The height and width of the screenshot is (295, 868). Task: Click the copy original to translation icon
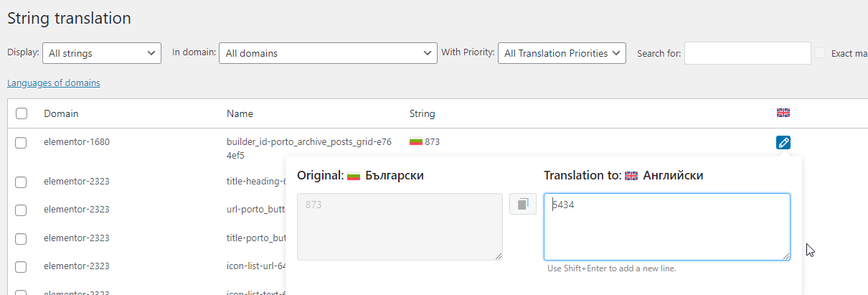[523, 204]
